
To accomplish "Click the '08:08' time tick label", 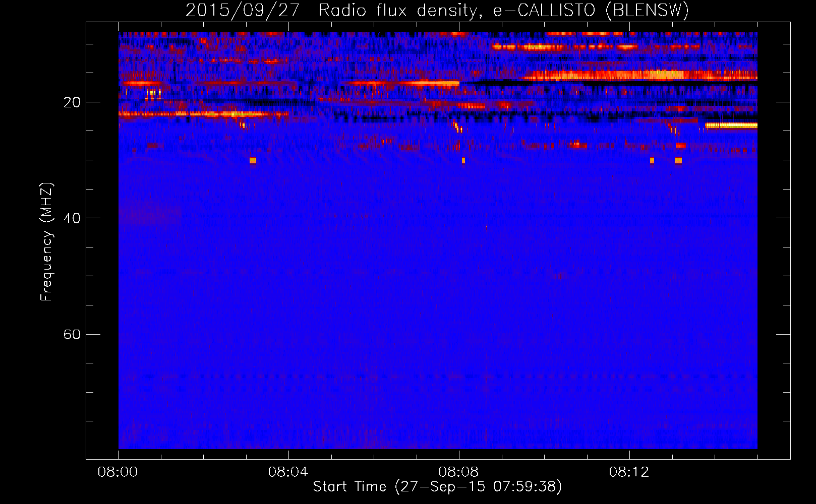I will tap(458, 472).
